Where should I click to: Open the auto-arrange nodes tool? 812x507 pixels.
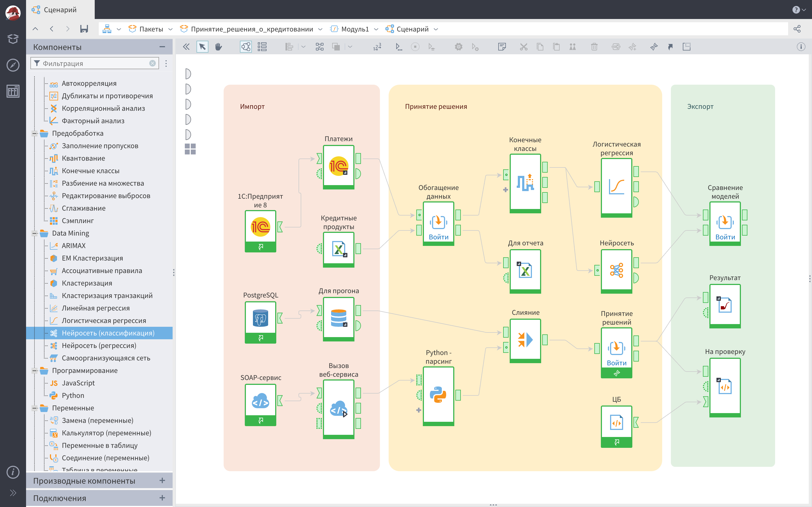coord(319,47)
